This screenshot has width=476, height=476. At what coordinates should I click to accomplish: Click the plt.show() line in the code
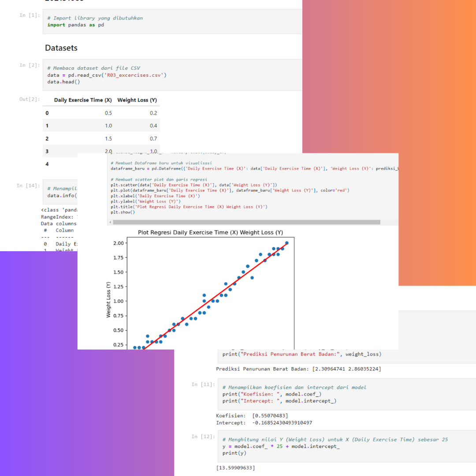pos(123,212)
